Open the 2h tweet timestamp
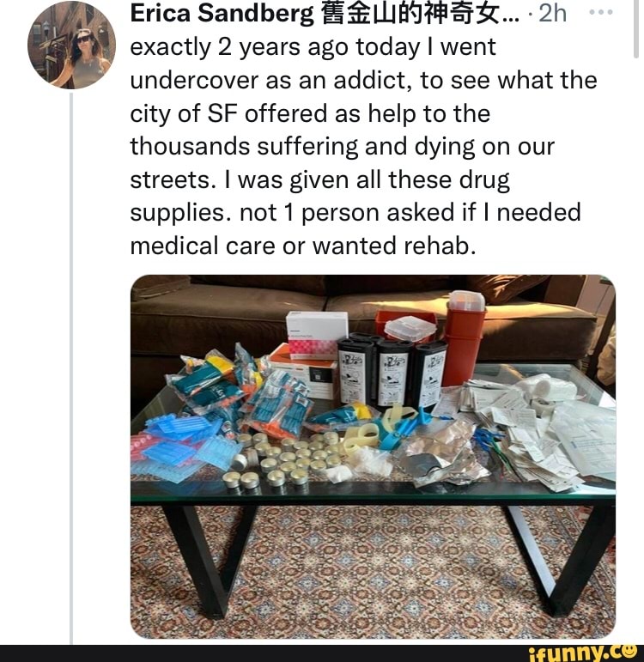 (x=552, y=13)
